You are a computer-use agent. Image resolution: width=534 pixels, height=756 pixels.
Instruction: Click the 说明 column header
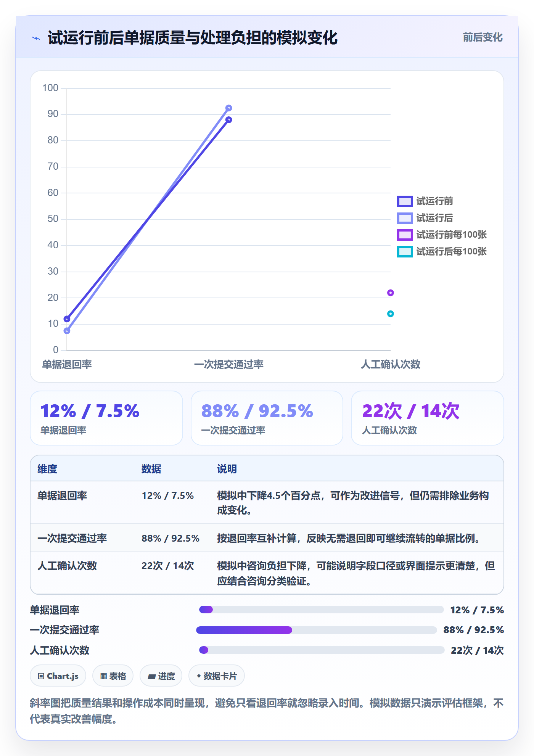[x=227, y=469]
